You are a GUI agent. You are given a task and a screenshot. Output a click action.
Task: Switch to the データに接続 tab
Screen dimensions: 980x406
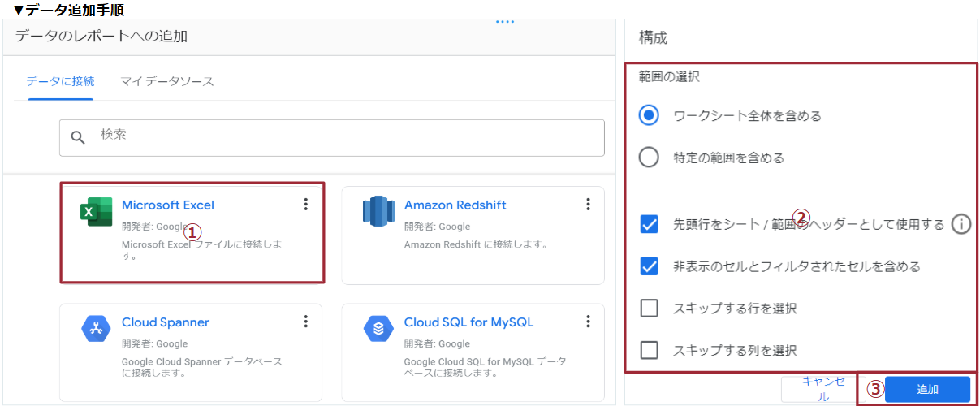pos(60,81)
